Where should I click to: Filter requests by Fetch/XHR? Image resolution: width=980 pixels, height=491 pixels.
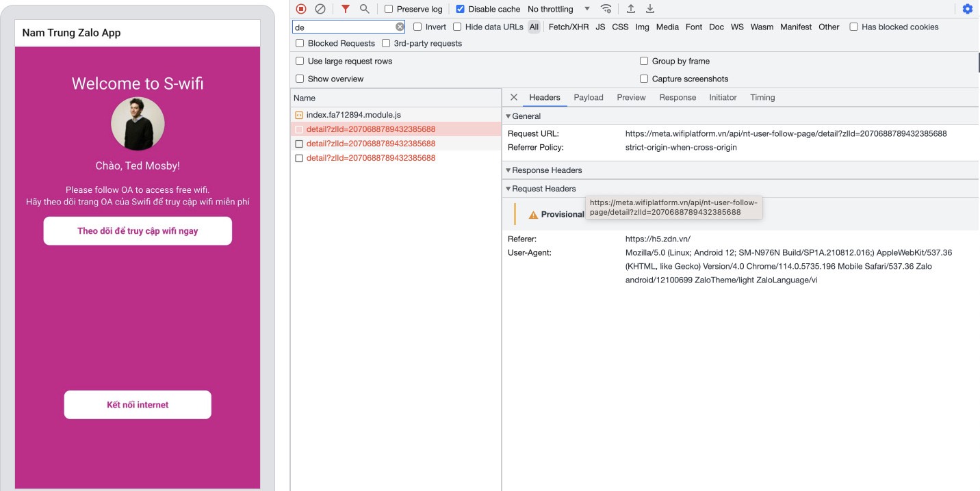pos(569,27)
